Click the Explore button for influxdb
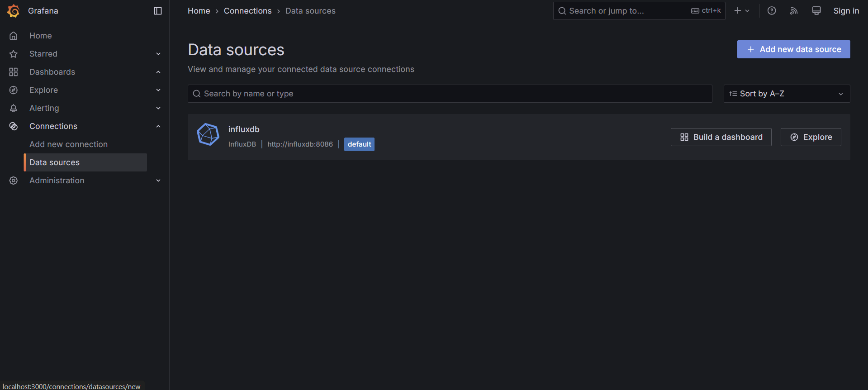Viewport: 868px width, 390px height. click(x=811, y=137)
